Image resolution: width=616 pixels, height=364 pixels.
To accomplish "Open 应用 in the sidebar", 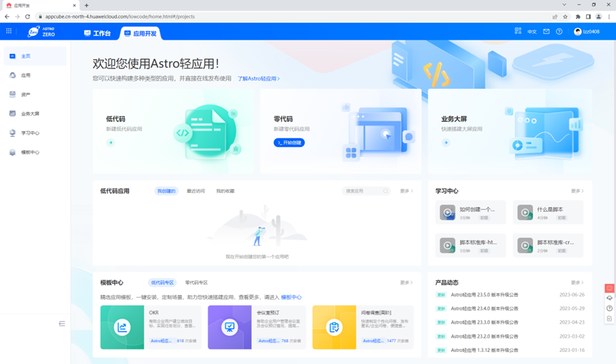I will click(x=35, y=76).
